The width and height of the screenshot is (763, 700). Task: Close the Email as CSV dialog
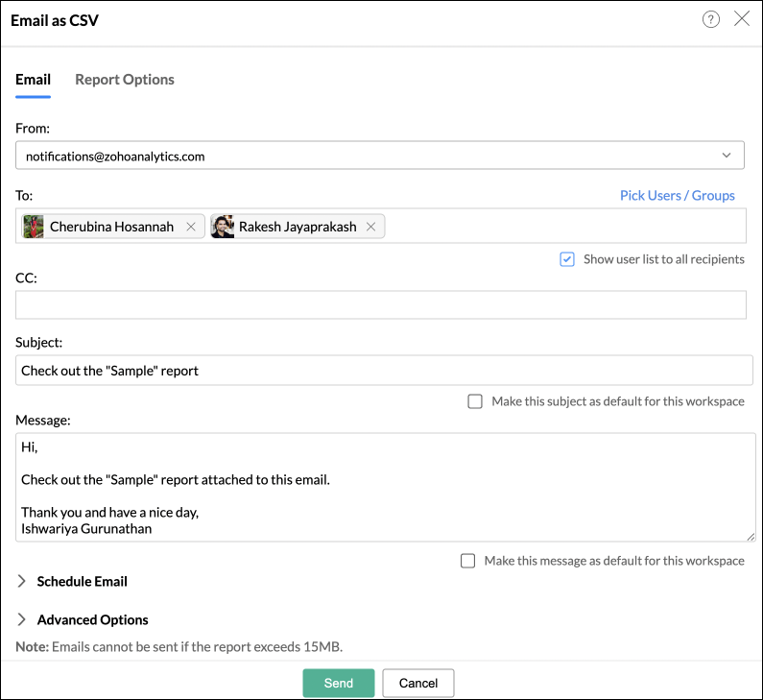pyautogui.click(x=742, y=19)
